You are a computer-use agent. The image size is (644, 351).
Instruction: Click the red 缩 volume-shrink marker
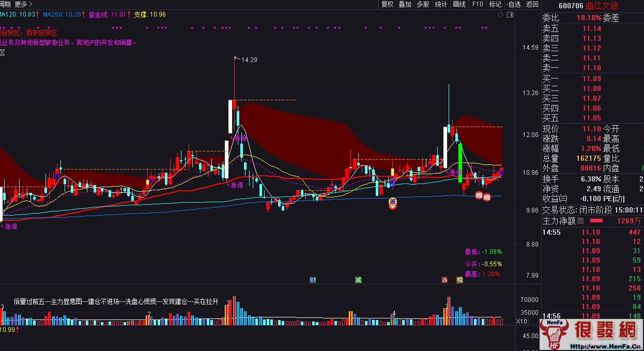pyautogui.click(x=479, y=195)
